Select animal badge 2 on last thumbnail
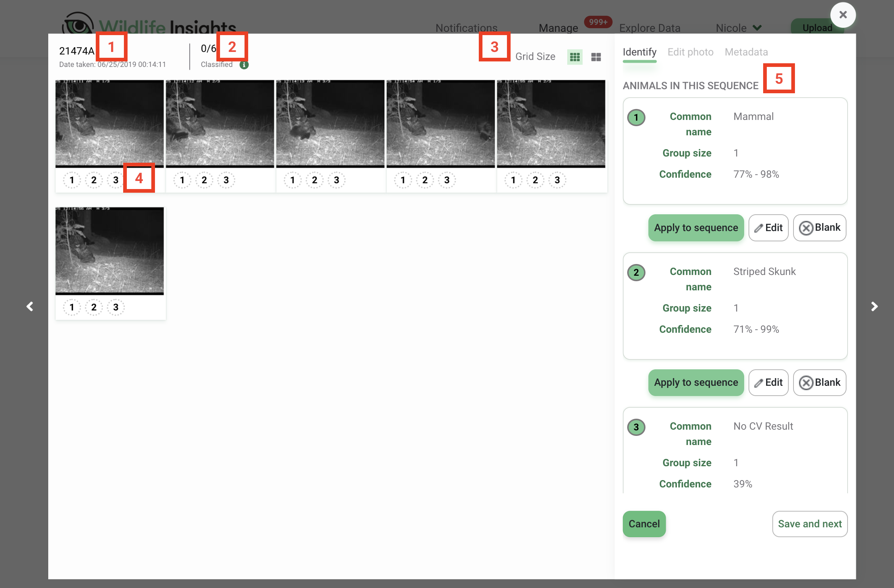 point(94,307)
